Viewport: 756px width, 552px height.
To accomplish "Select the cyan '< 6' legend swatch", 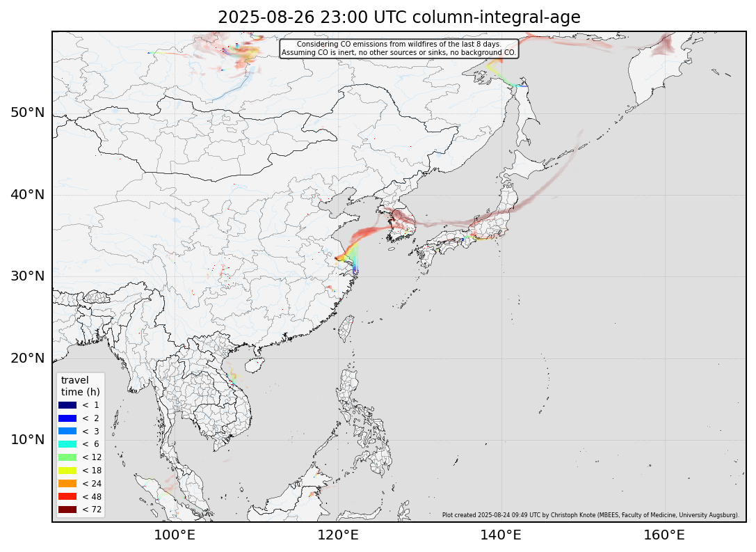I will click(x=67, y=444).
